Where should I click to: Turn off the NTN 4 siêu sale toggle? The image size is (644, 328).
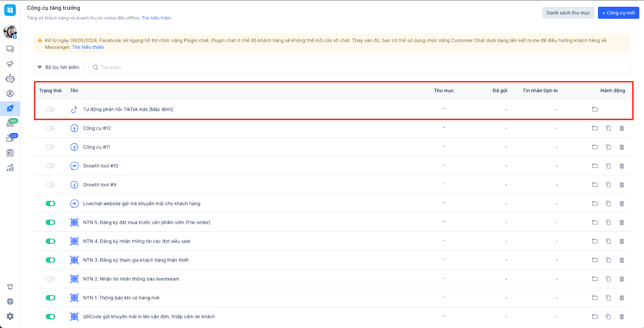[50, 241]
